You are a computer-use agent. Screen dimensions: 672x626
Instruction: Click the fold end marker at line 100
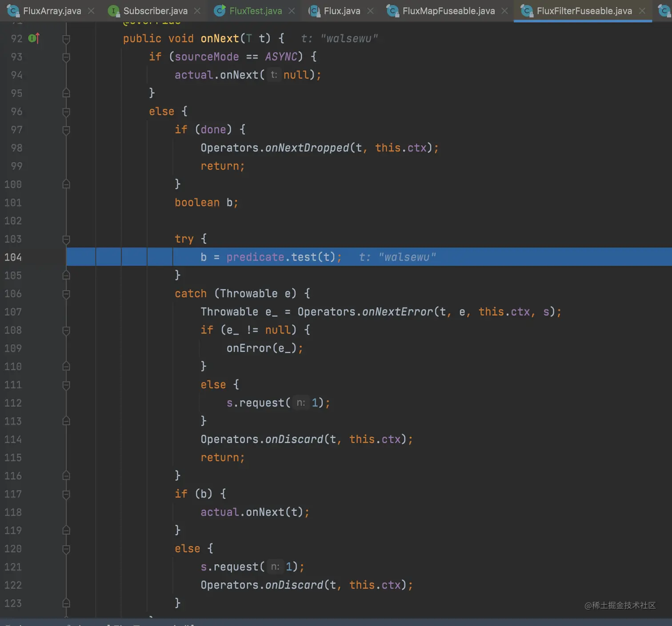66,184
